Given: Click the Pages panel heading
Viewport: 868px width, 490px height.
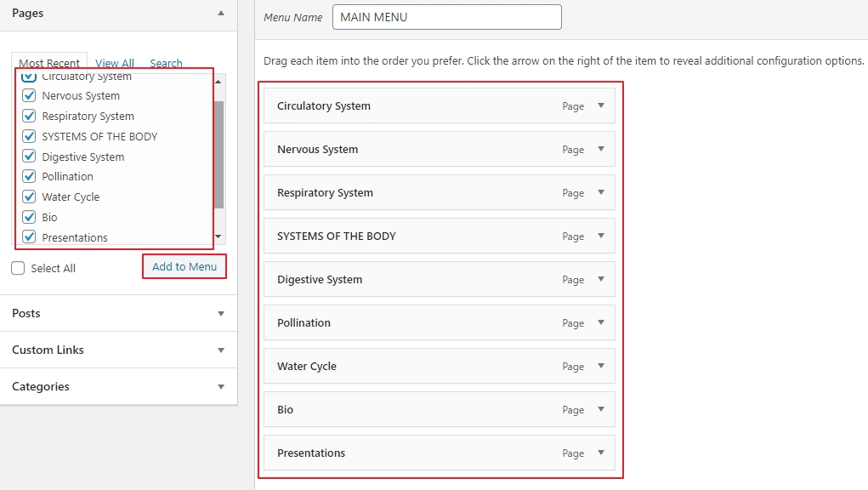Looking at the screenshot, I should point(28,14).
